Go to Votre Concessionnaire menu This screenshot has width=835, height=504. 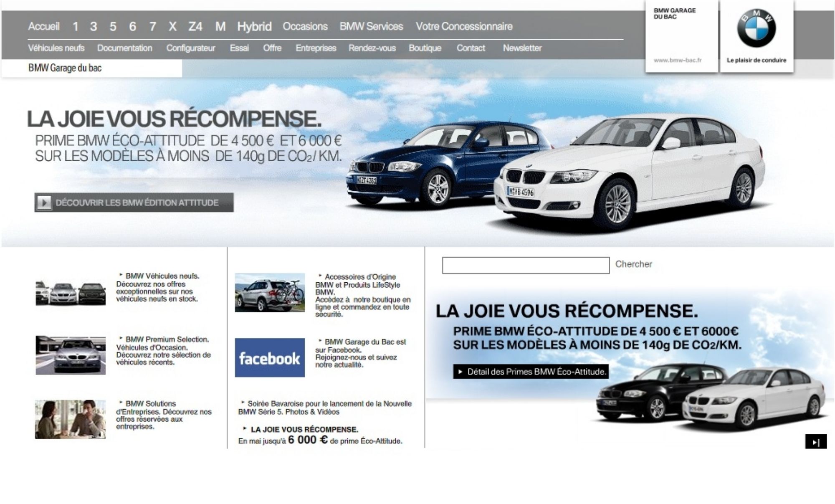(464, 27)
